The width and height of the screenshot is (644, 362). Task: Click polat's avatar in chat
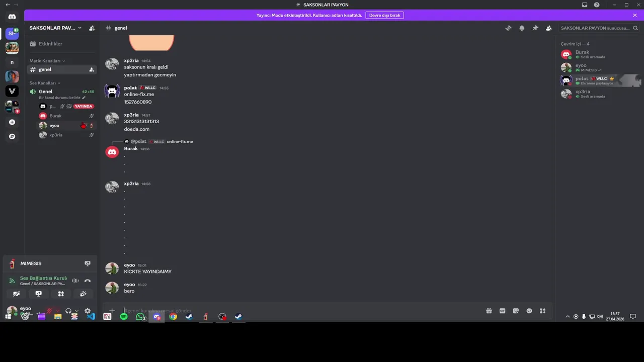pyautogui.click(x=112, y=91)
